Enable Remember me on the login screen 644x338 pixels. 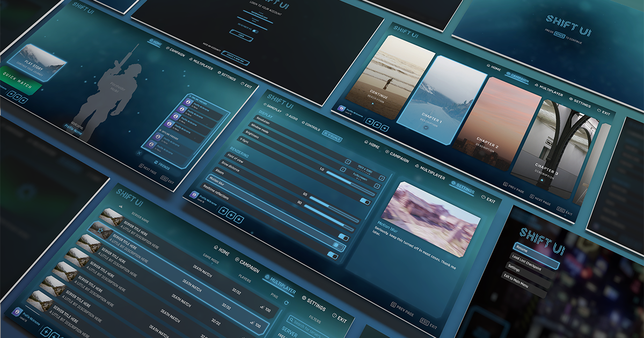point(255,31)
